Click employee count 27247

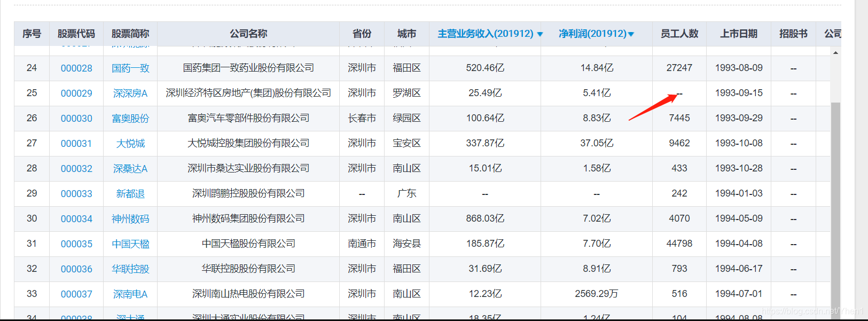[679, 68]
